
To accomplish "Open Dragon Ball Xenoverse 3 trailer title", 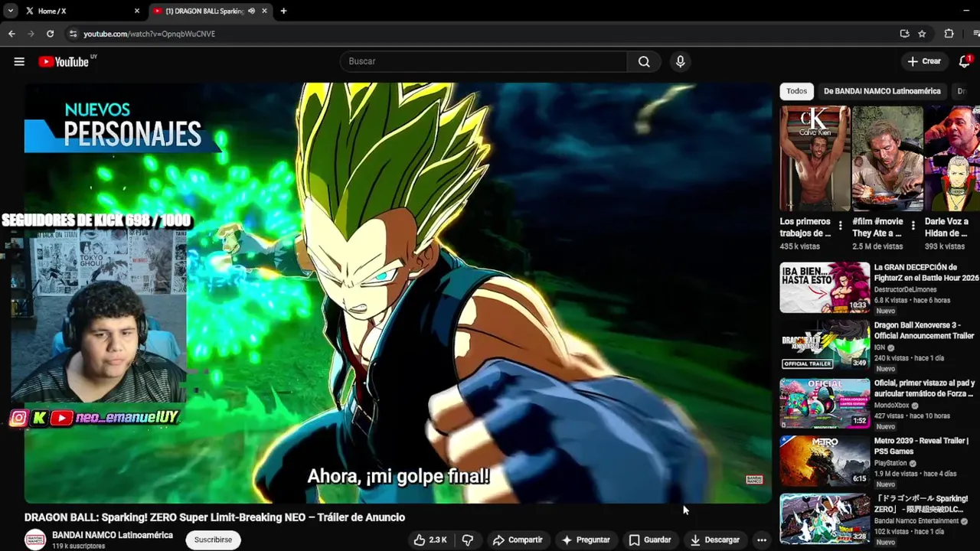I will pyautogui.click(x=924, y=331).
